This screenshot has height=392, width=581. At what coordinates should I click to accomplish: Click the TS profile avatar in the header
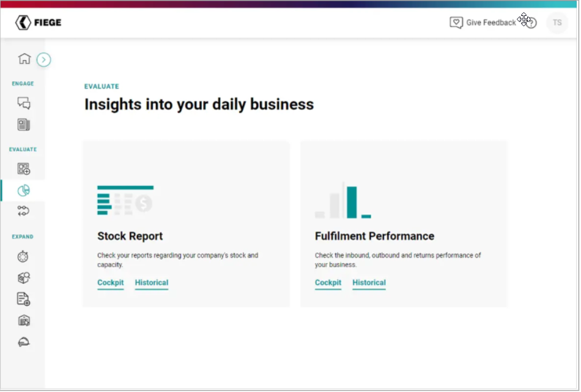(557, 23)
